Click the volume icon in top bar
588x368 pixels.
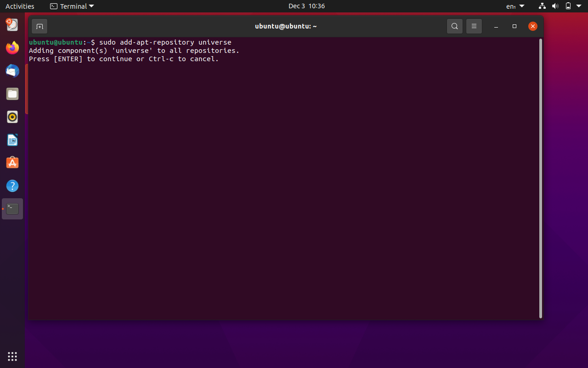click(555, 6)
